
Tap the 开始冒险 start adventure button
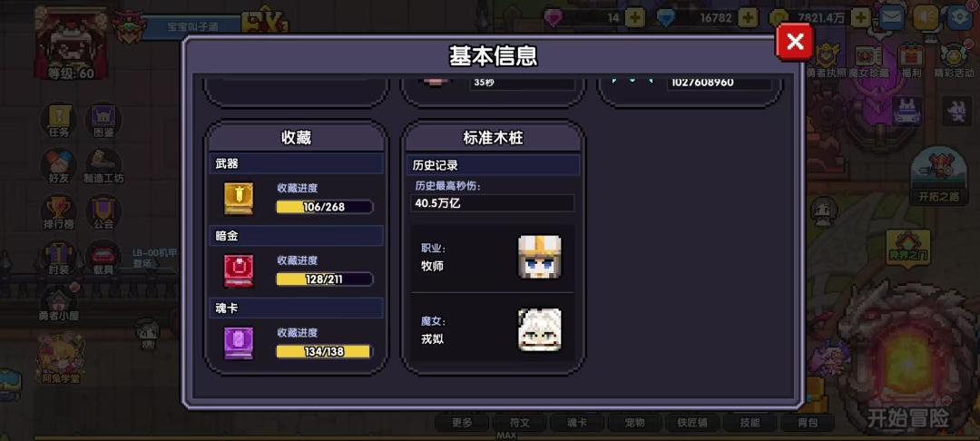(907, 417)
